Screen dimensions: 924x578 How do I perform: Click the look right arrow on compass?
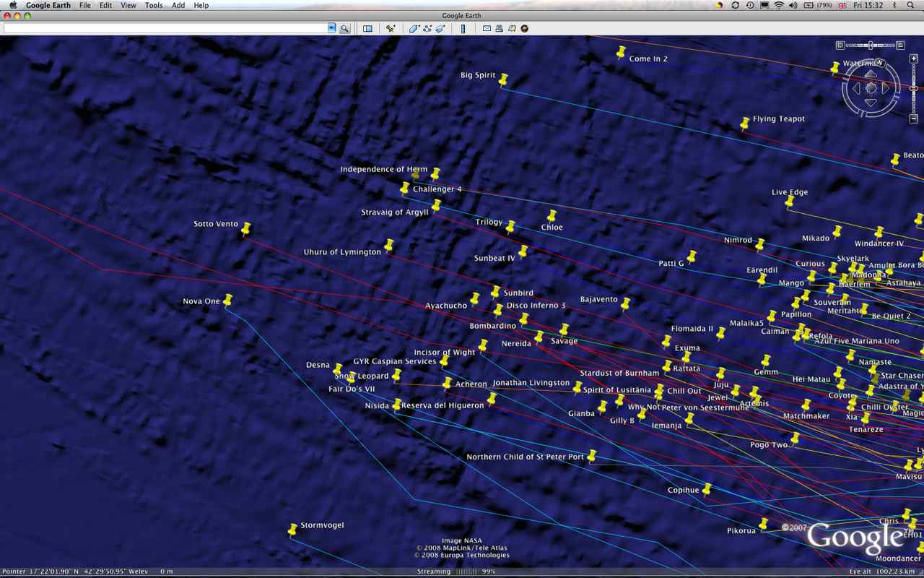[x=886, y=88]
